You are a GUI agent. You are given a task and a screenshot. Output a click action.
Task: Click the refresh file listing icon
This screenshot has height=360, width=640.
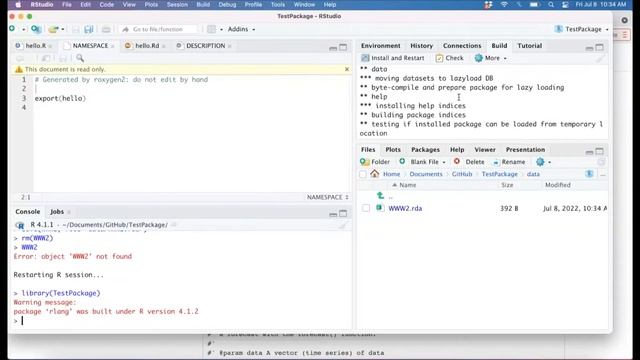pos(601,162)
